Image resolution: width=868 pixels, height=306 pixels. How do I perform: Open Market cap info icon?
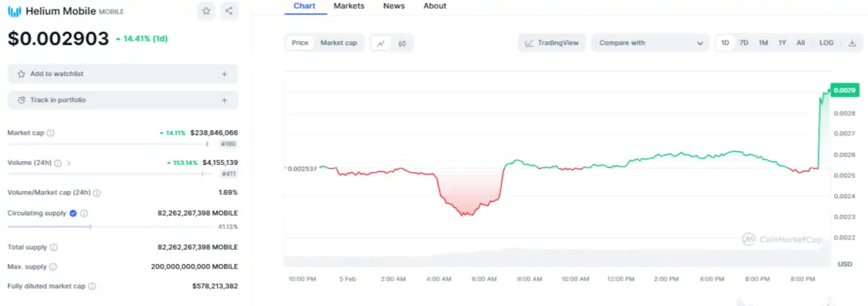pos(51,133)
